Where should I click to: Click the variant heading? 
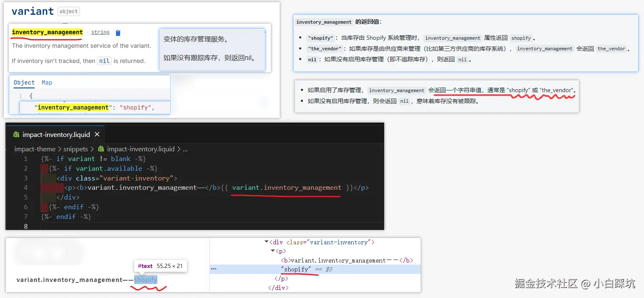tap(33, 11)
